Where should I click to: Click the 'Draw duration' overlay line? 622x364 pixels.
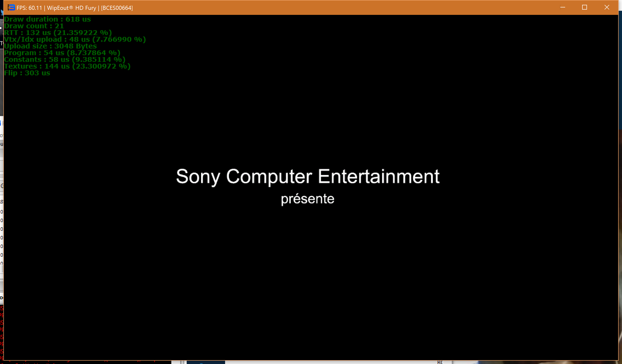point(47,19)
